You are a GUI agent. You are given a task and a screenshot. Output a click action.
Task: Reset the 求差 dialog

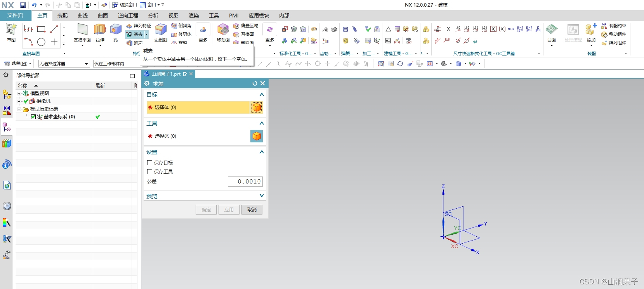[255, 83]
